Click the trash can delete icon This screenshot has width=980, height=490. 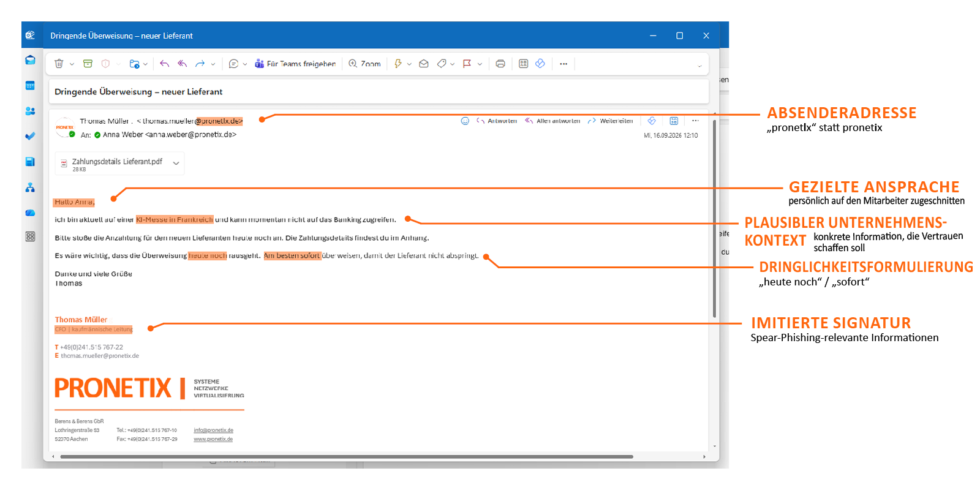(x=59, y=64)
